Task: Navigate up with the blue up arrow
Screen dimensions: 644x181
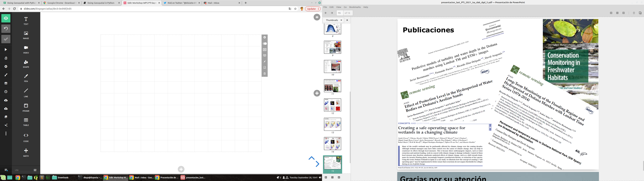Action: (311, 158)
